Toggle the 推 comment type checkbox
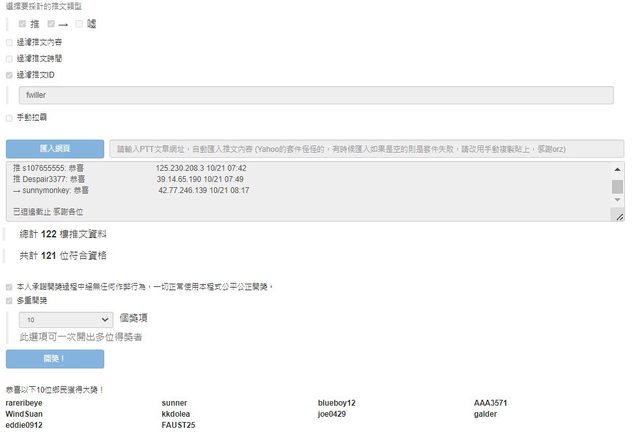The height and width of the screenshot is (435, 640). pyautogui.click(x=23, y=24)
